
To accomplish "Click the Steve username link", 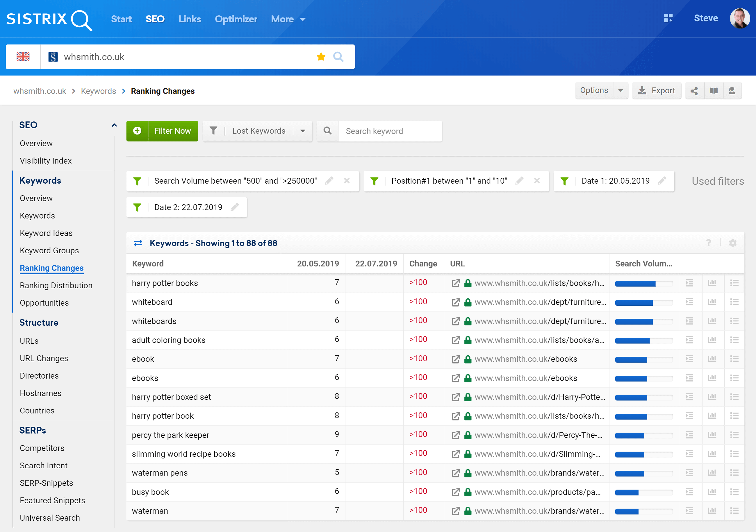I will 706,18.
